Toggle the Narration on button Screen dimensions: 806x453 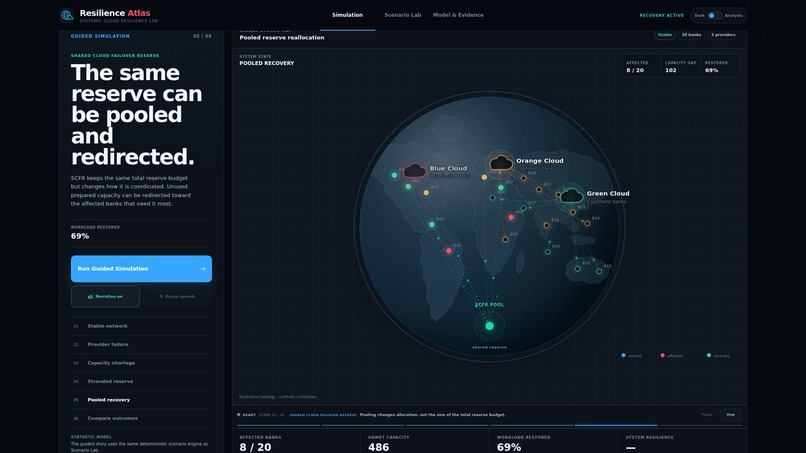pos(105,297)
